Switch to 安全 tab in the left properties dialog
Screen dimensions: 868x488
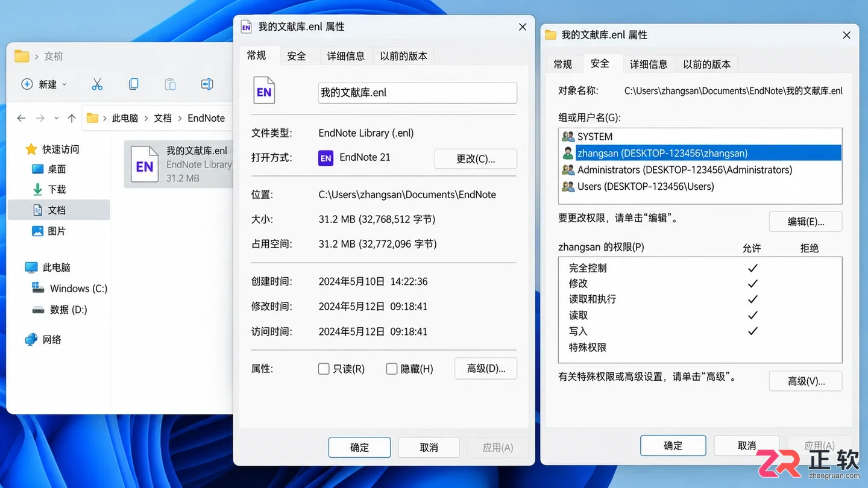pos(297,56)
